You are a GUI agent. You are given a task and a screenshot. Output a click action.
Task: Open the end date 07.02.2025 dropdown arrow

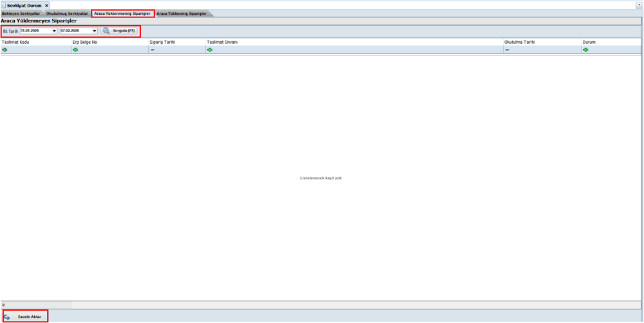tap(94, 31)
